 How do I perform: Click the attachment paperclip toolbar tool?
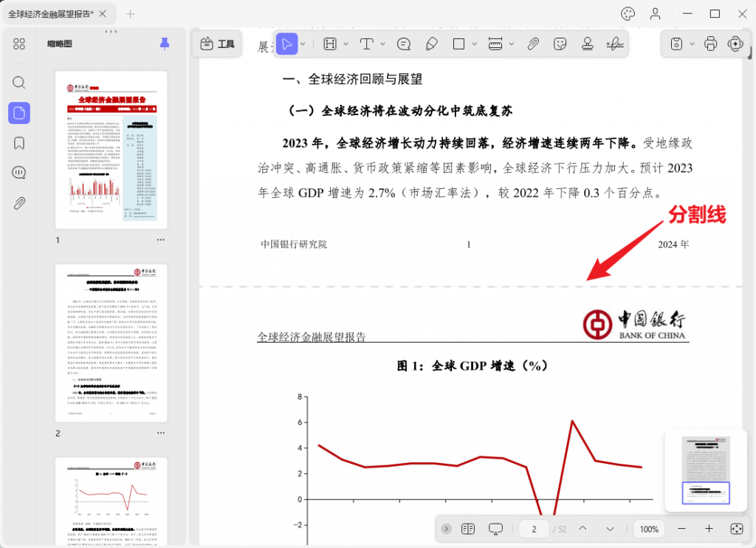point(533,44)
